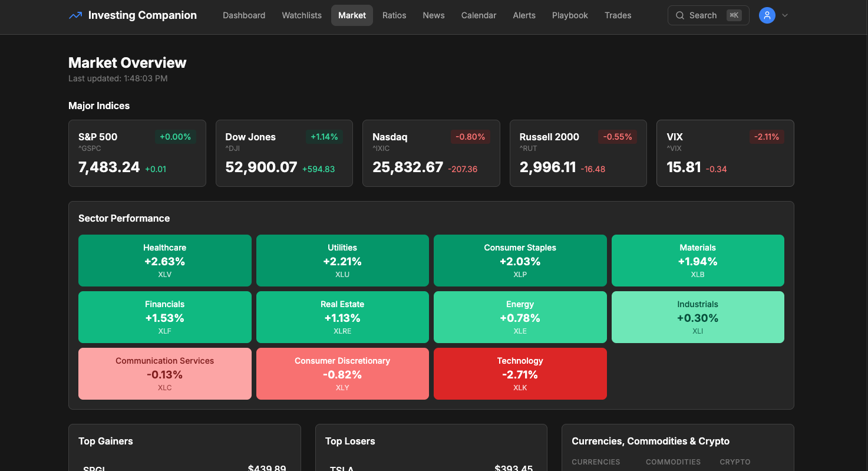
Task: Open the Watchlists tab
Action: click(302, 15)
